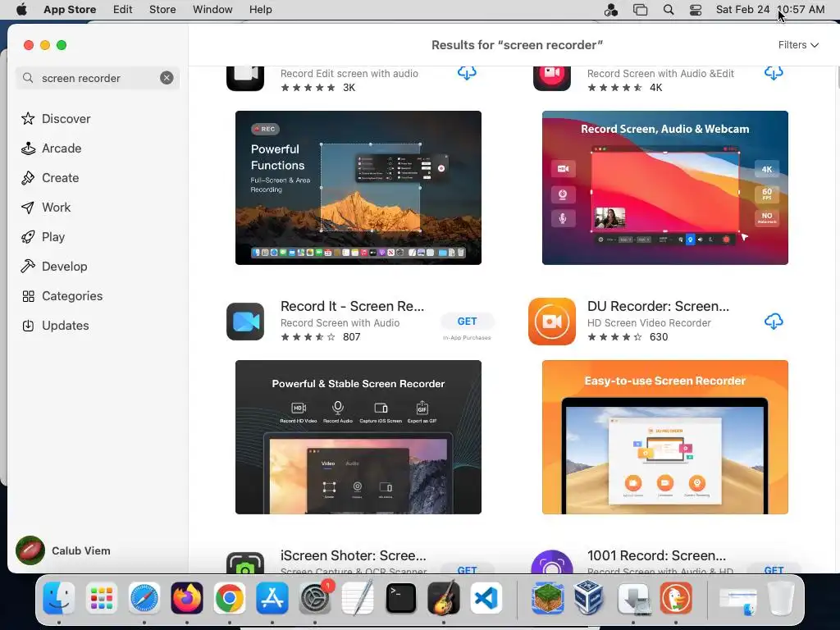Launch Visual Studio Code from the Dock
The height and width of the screenshot is (630, 840).
point(486,598)
